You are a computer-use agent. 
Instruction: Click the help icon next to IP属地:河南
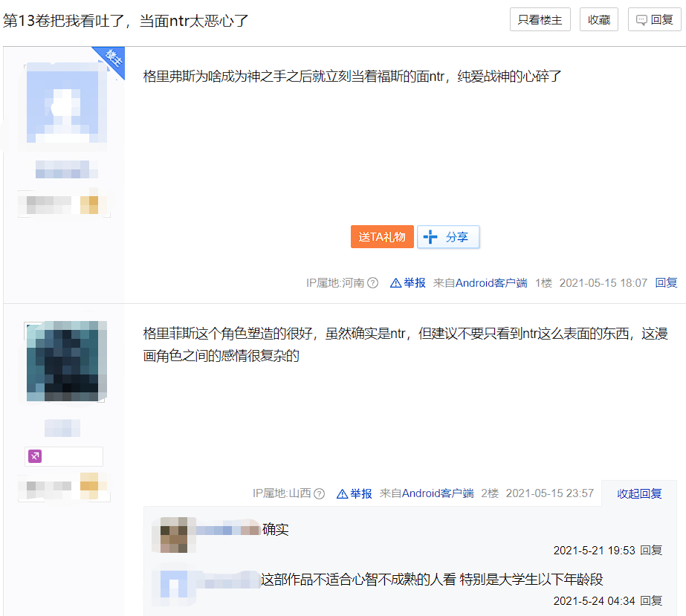click(373, 283)
